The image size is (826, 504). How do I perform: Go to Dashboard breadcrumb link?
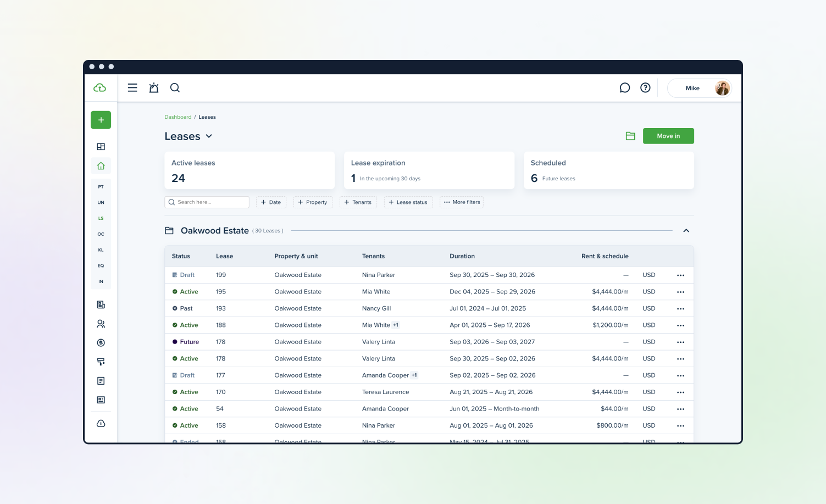click(x=178, y=117)
